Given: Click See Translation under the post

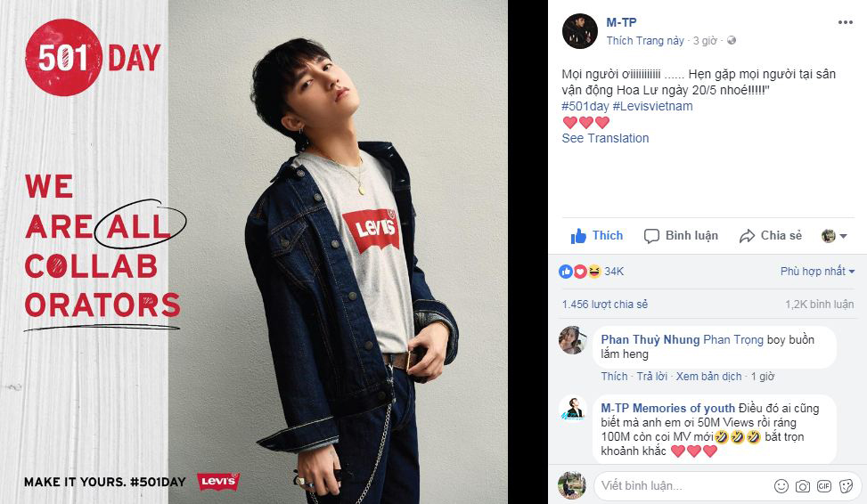Looking at the screenshot, I should point(605,138).
